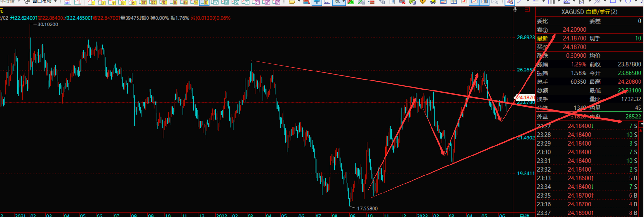Click the red layout icon above price axis
The width and height of the screenshot is (644, 217).
click(x=527, y=10)
